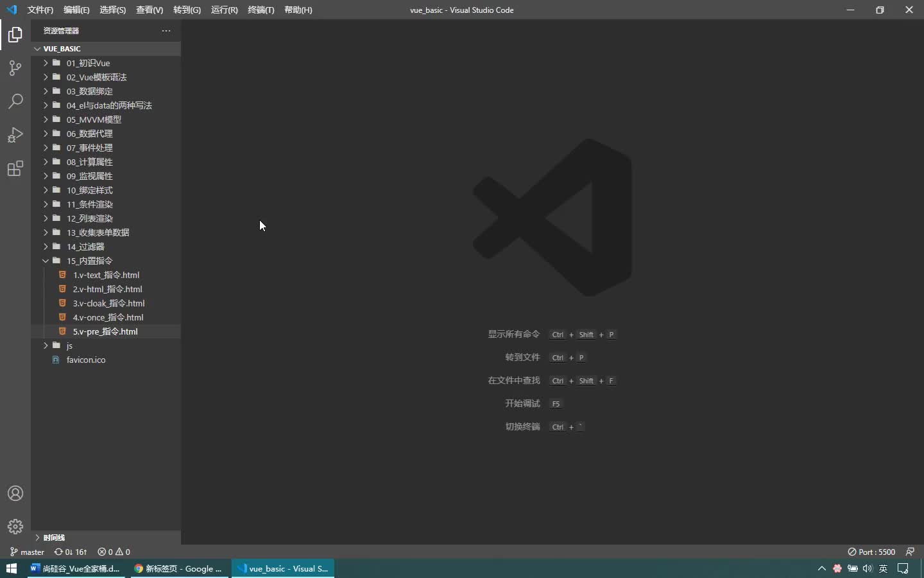The width and height of the screenshot is (924, 578).
Task: Expand the 07_事件处理 folder
Action: point(106,148)
